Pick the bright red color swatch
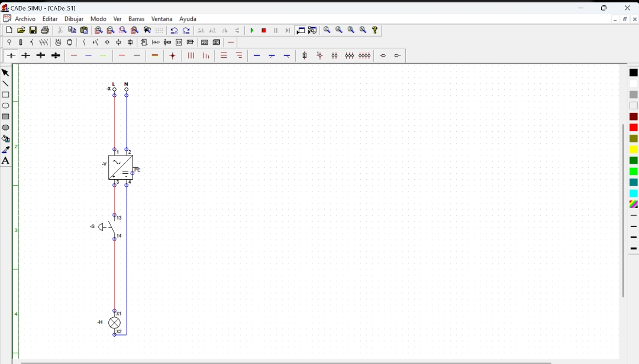The image size is (639, 364). [633, 128]
